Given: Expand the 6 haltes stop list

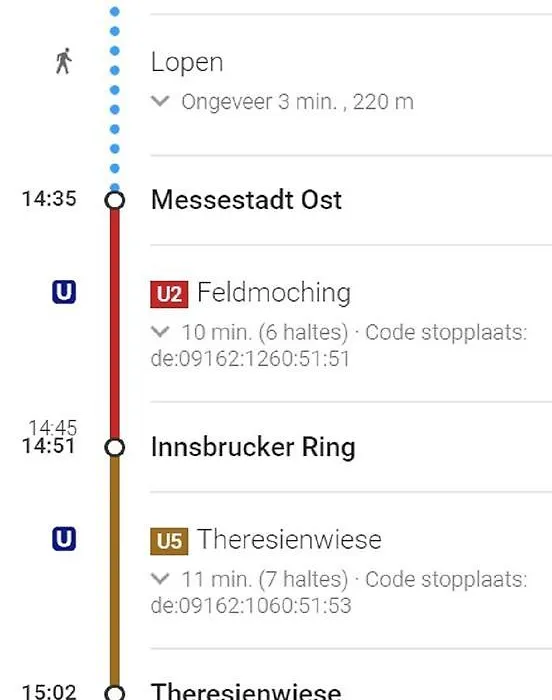Looking at the screenshot, I should coord(160,332).
